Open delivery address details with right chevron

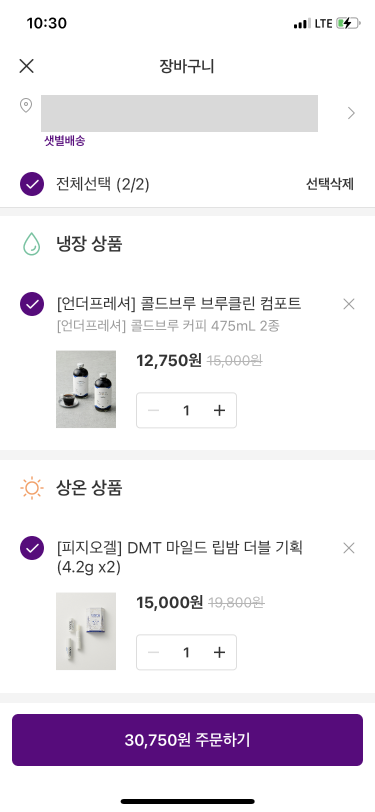(351, 113)
